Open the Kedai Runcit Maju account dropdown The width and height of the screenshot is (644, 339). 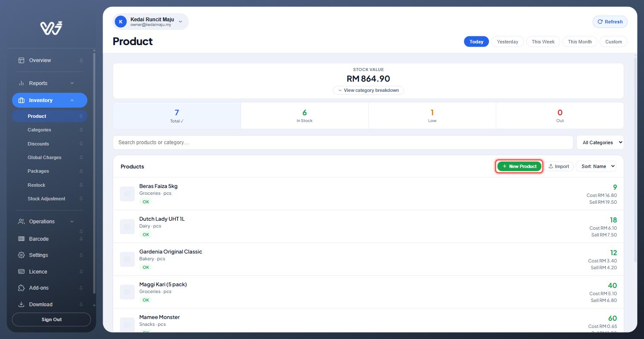150,22
